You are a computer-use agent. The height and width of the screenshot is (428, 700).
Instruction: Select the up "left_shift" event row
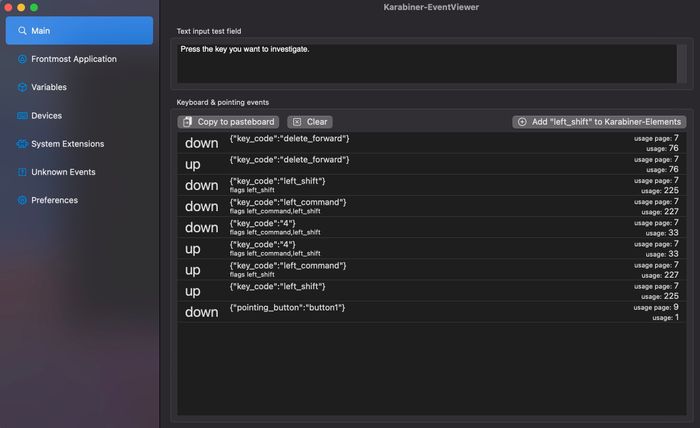click(432, 291)
